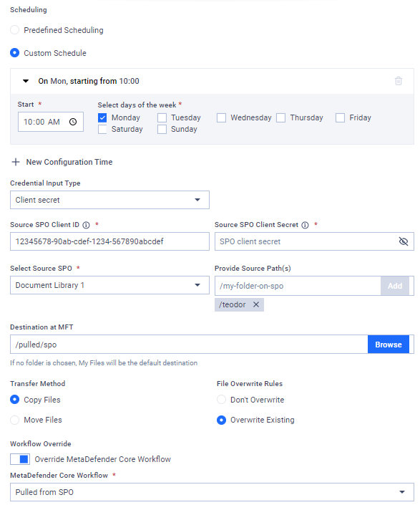Collapse the On Mon schedule entry
Viewport: 420px width, 510px height.
coord(26,81)
